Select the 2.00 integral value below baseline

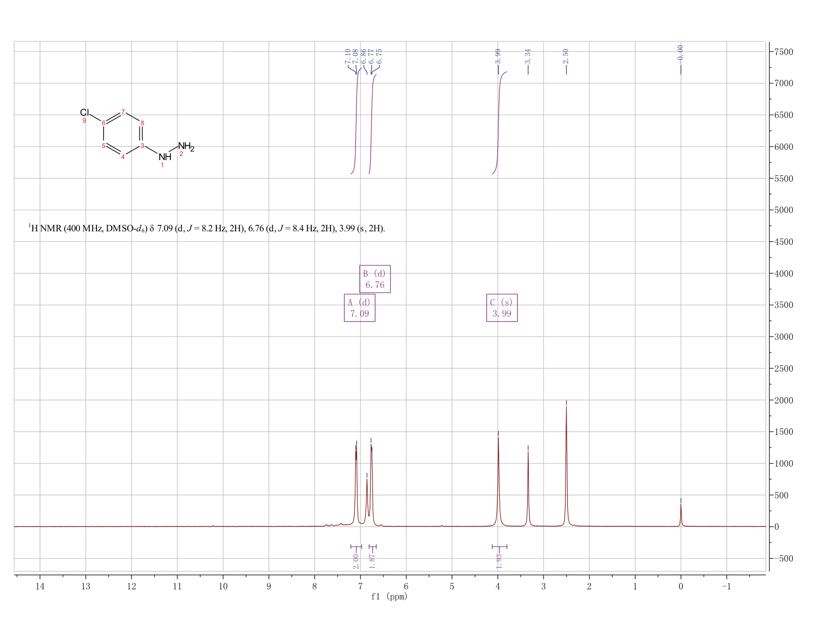click(356, 561)
